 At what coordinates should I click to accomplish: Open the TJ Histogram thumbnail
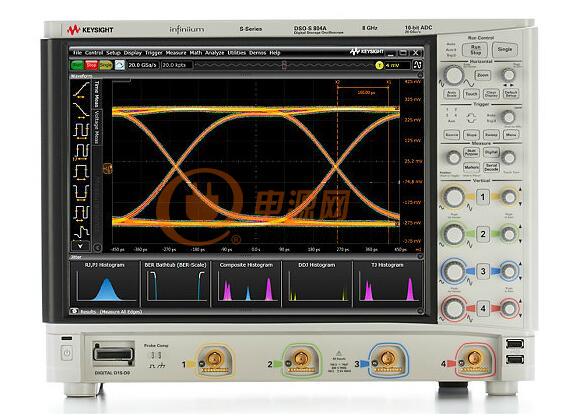pos(387,284)
